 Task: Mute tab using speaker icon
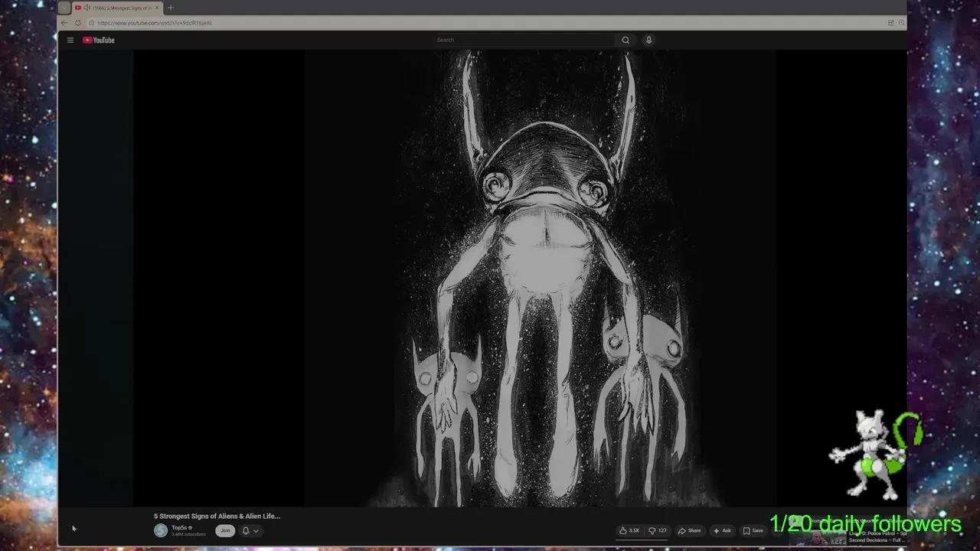coord(87,8)
